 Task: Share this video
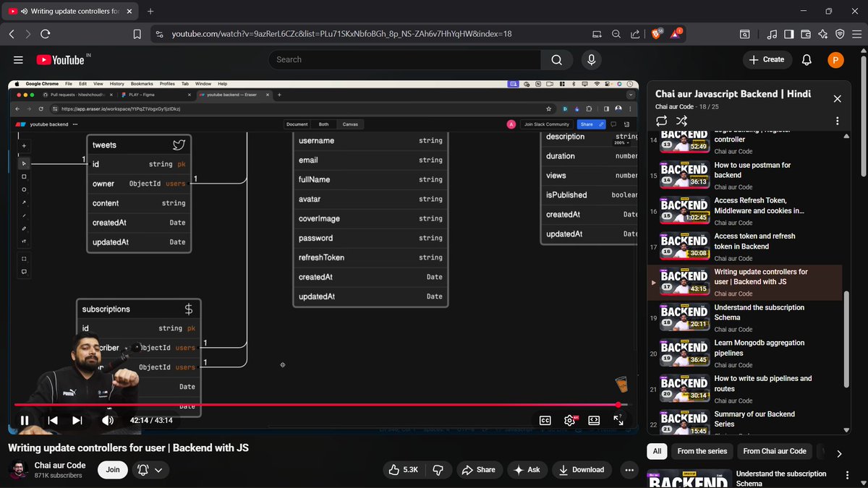[479, 469]
